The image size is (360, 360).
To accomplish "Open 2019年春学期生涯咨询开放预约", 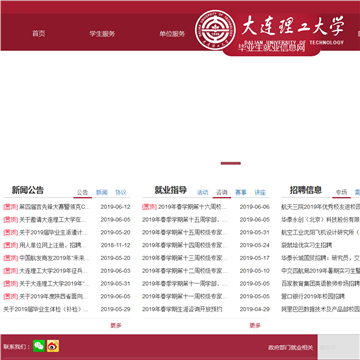I will pyautogui.click(x=182, y=309).
